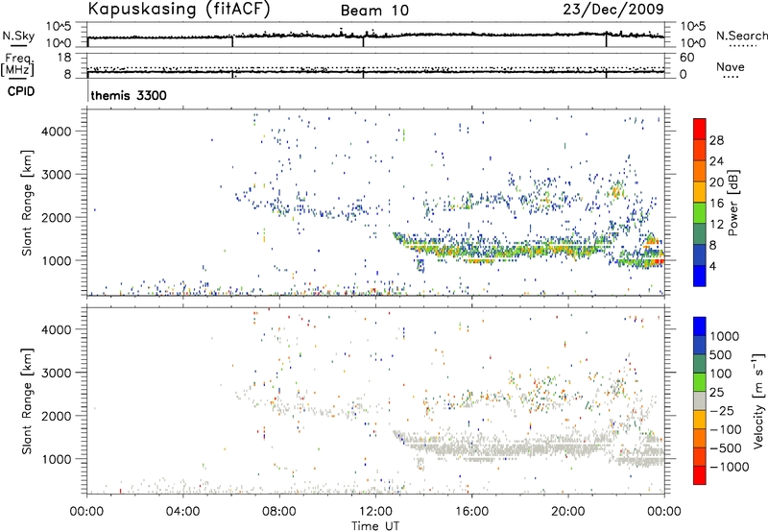768x532 pixels.
Task: Pick the blue bottom of the Power colorbar
Action: tap(700, 276)
